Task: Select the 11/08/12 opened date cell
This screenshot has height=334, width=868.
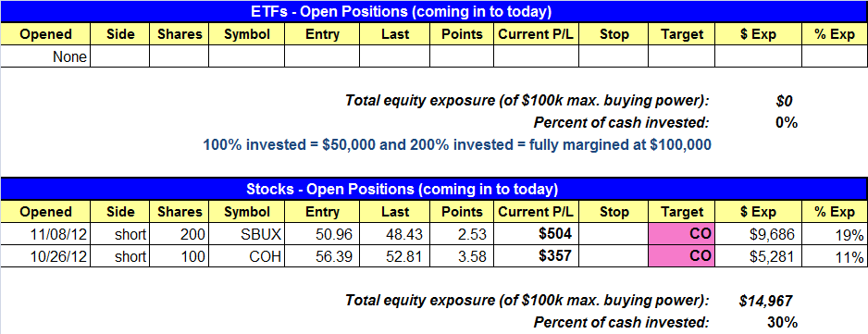Action: [45, 234]
